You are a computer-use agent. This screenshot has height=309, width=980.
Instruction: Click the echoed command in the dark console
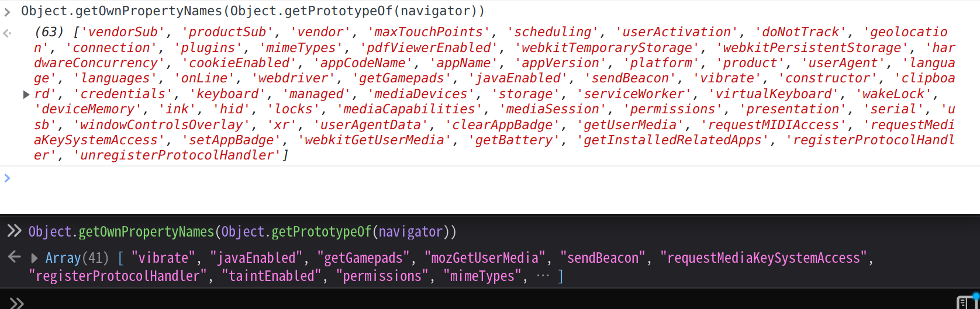tap(242, 231)
